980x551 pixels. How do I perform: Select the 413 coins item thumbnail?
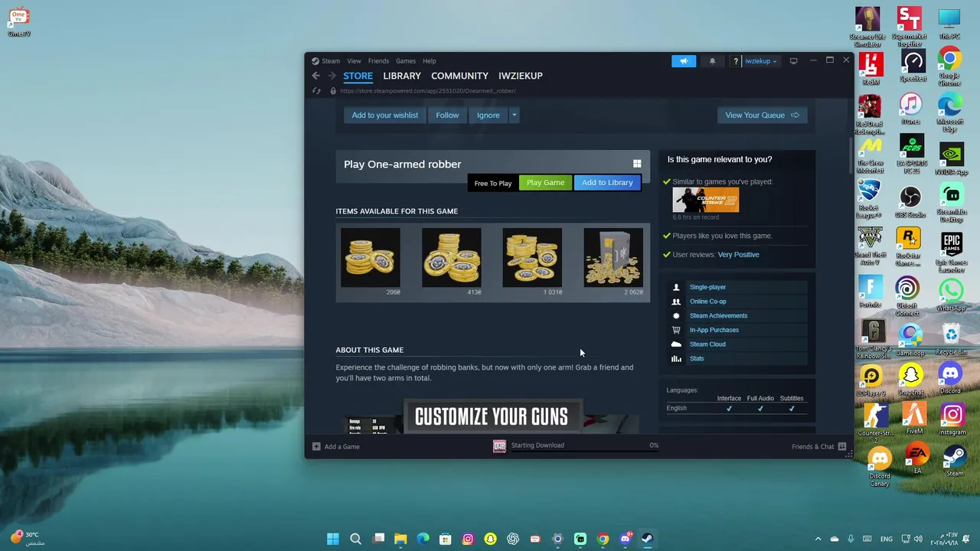pos(452,257)
